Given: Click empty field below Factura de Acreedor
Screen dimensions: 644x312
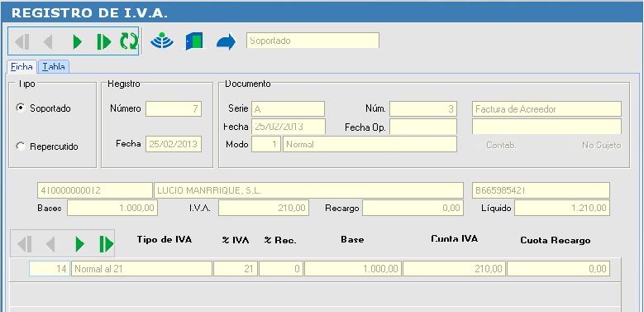Looking at the screenshot, I should tap(546, 127).
